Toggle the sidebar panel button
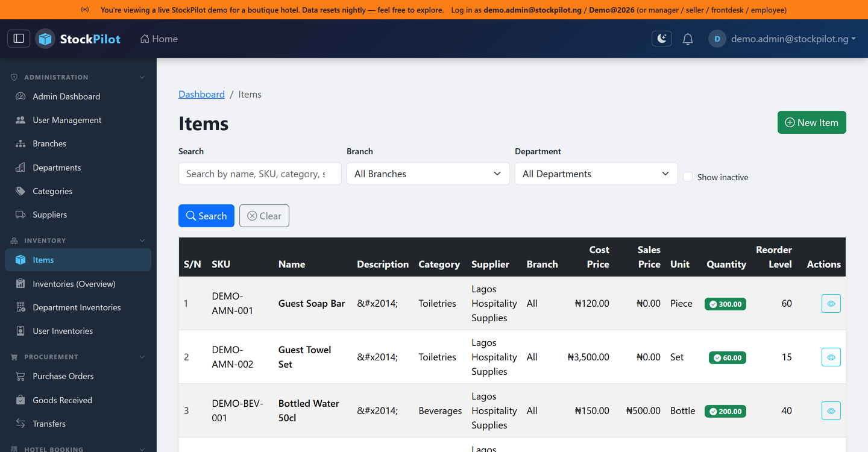This screenshot has width=868, height=452. click(x=19, y=39)
